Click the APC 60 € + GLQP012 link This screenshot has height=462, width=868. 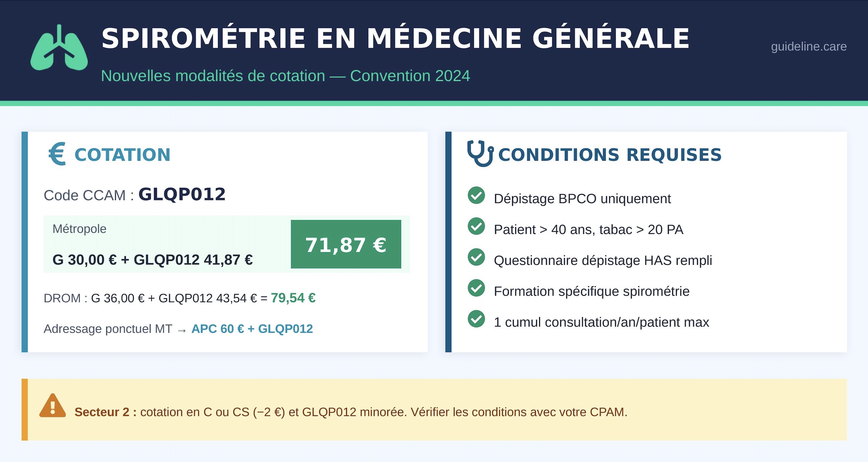click(252, 329)
